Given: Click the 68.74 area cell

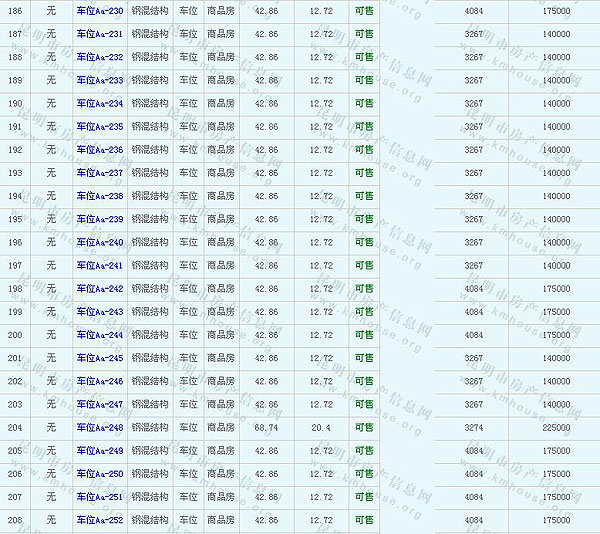Looking at the screenshot, I should point(266,427).
